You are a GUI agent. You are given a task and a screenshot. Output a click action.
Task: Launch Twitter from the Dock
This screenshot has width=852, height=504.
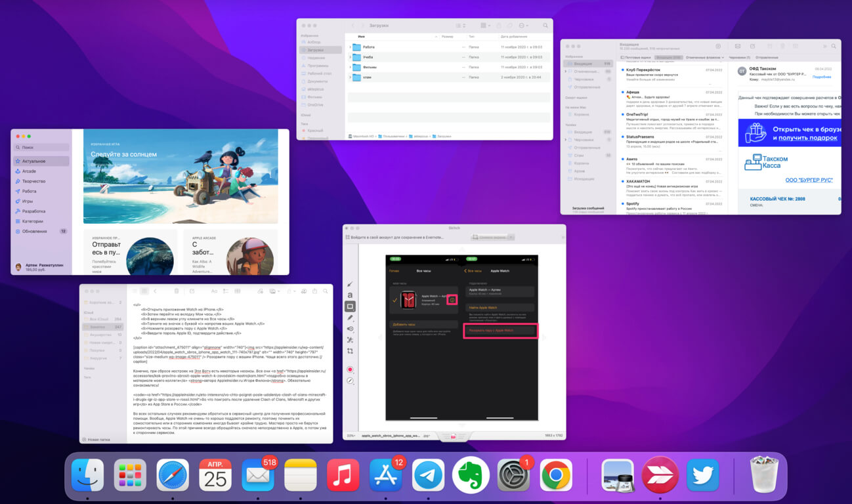coord(702,475)
